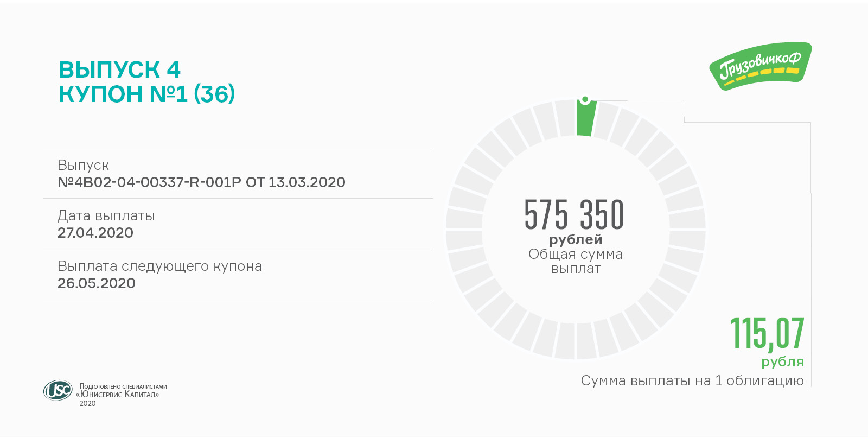Click the total 575 350 in chart center

coord(574,214)
